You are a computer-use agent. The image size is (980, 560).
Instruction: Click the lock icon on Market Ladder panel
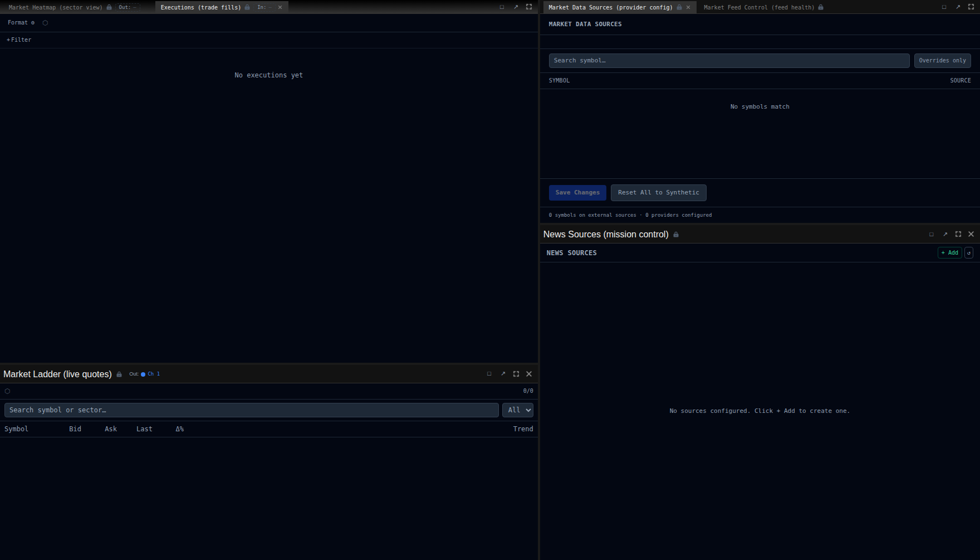(x=119, y=374)
